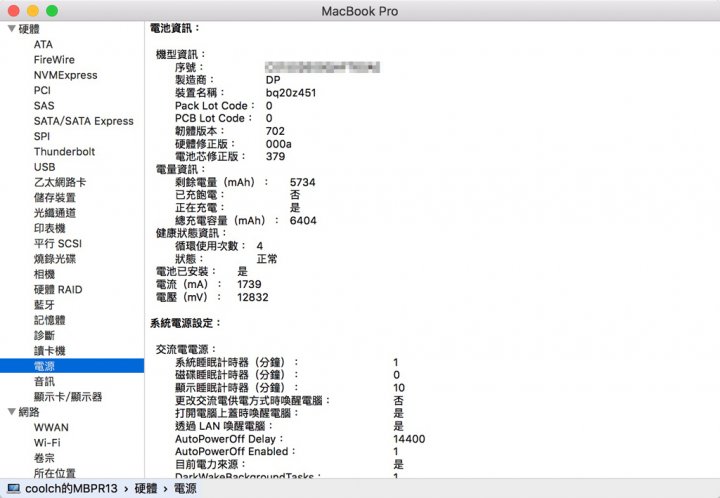
Task: Click voltage value 12832
Action: point(253,297)
